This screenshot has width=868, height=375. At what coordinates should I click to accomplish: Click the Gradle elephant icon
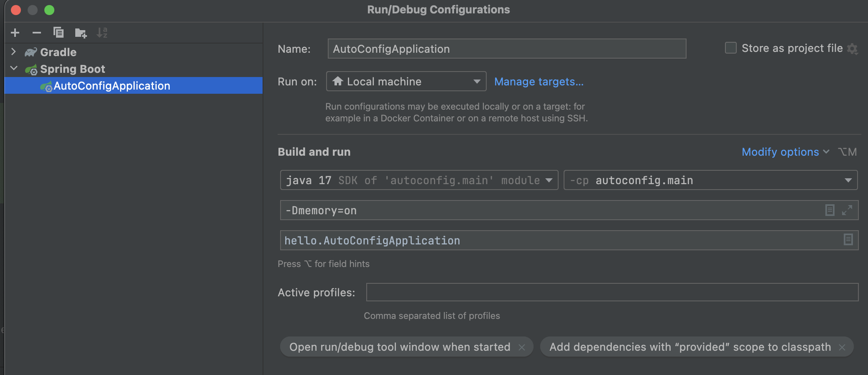coord(31,52)
